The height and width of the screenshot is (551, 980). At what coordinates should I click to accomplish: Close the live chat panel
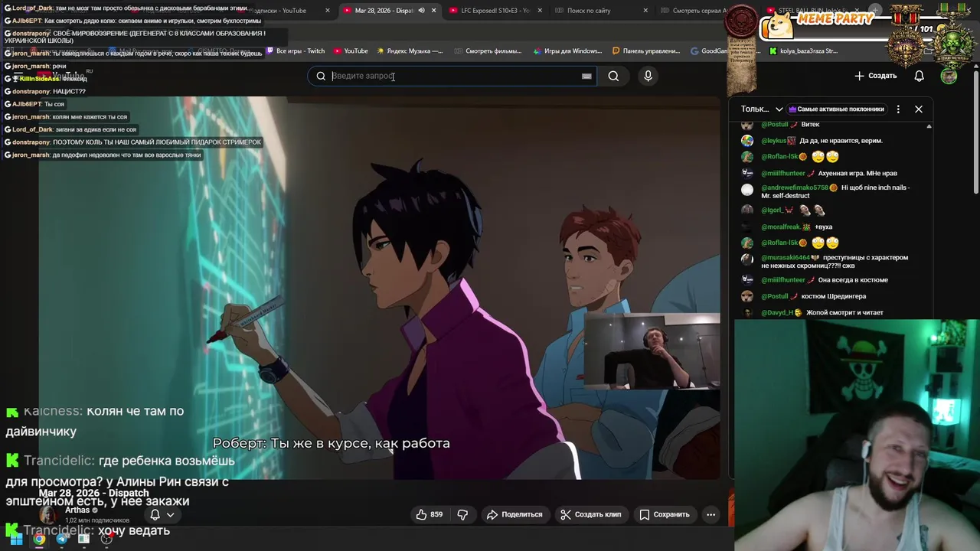pyautogui.click(x=919, y=109)
